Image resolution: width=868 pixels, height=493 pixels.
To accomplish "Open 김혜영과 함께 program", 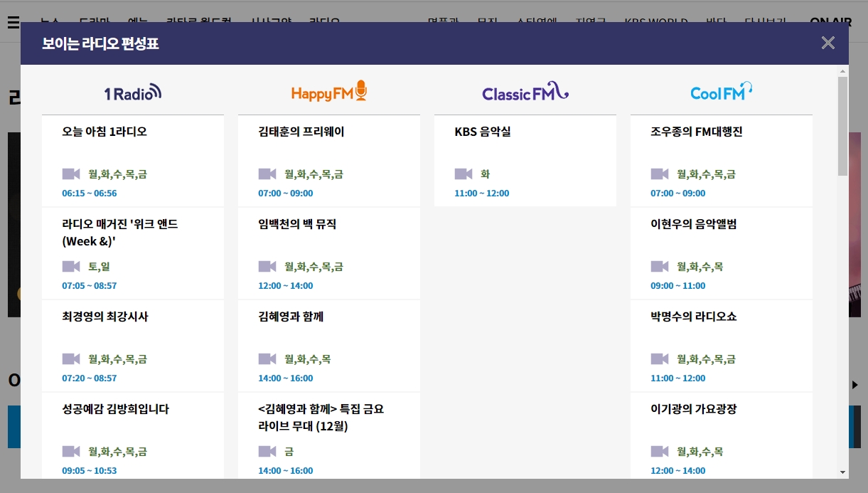I will click(x=291, y=317).
